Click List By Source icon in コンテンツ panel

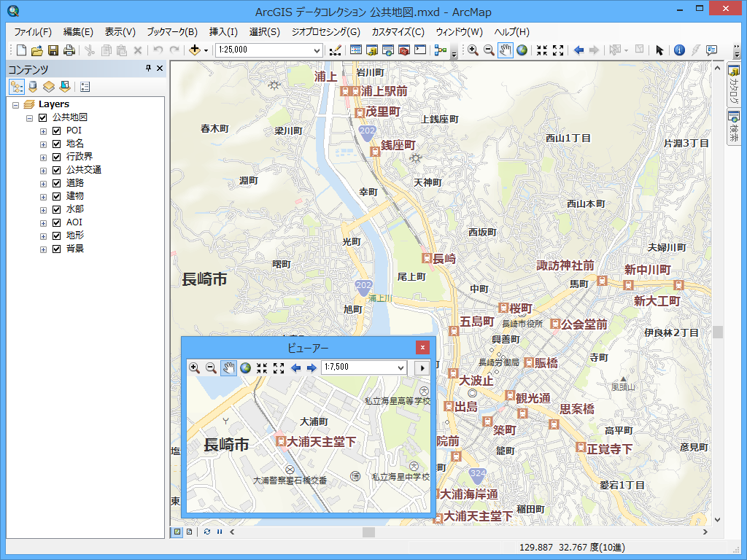tap(33, 87)
